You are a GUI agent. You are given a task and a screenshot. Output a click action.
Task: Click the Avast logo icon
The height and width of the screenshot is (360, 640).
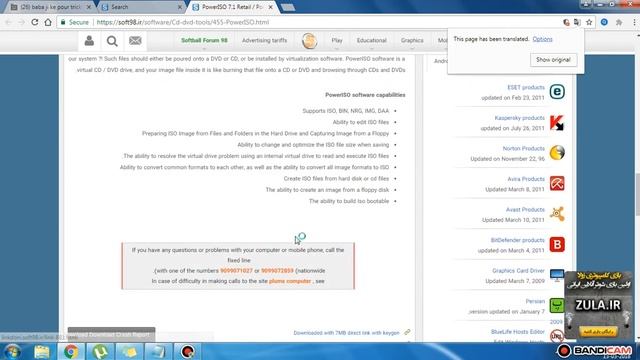pyautogui.click(x=557, y=214)
